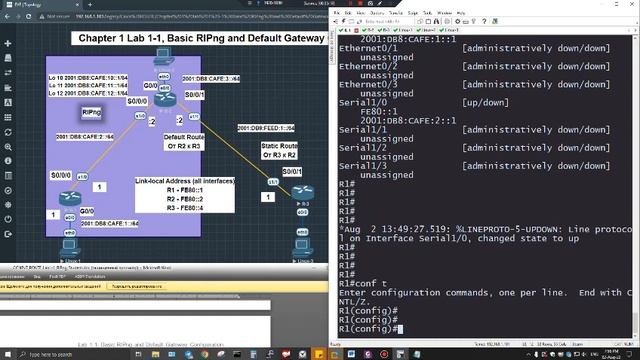
Task: Click the power Close lab icon in sidebar
Action: tap(8, 219)
